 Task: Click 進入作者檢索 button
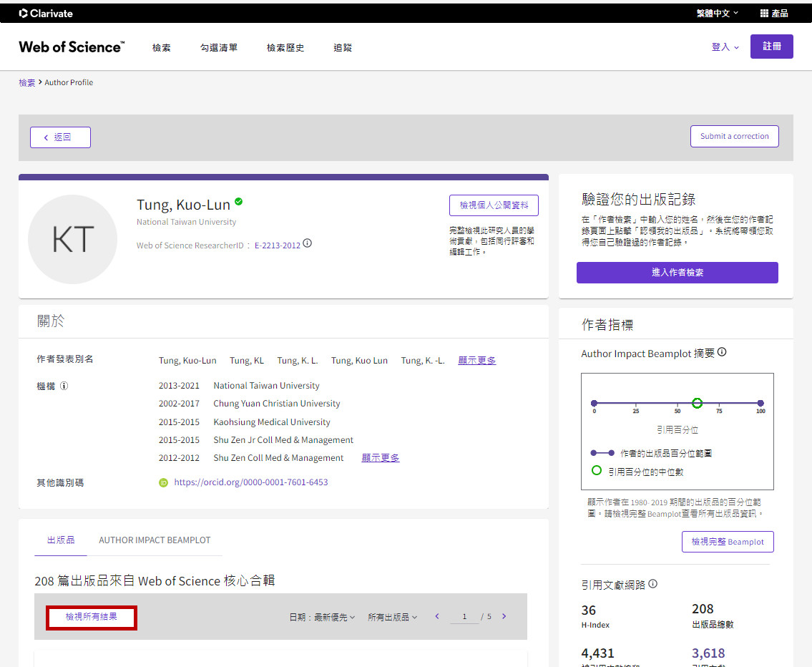coord(678,273)
